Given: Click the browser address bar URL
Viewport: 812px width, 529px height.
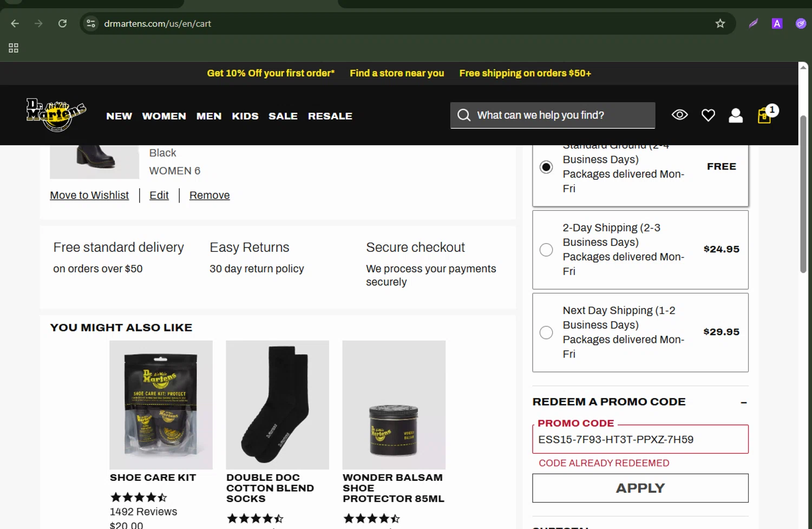Looking at the screenshot, I should click(158, 23).
